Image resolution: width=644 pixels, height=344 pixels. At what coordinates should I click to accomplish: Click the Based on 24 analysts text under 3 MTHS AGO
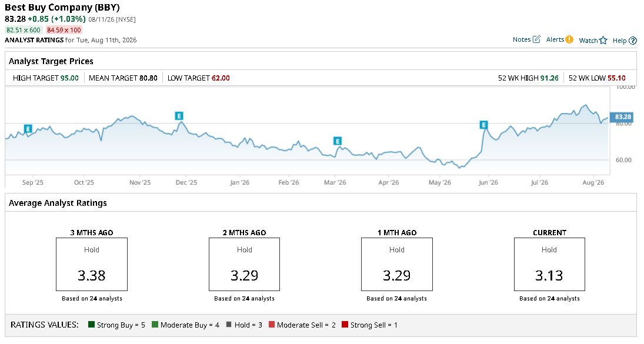coord(92,299)
